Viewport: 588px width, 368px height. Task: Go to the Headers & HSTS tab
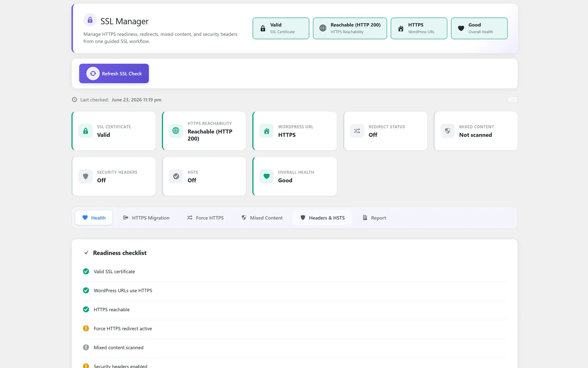click(x=323, y=218)
